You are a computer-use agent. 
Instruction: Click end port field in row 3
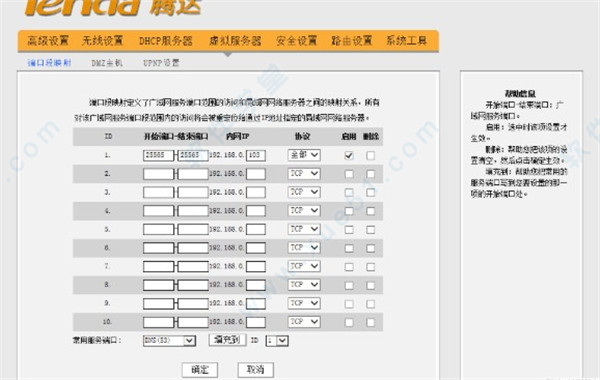point(193,192)
